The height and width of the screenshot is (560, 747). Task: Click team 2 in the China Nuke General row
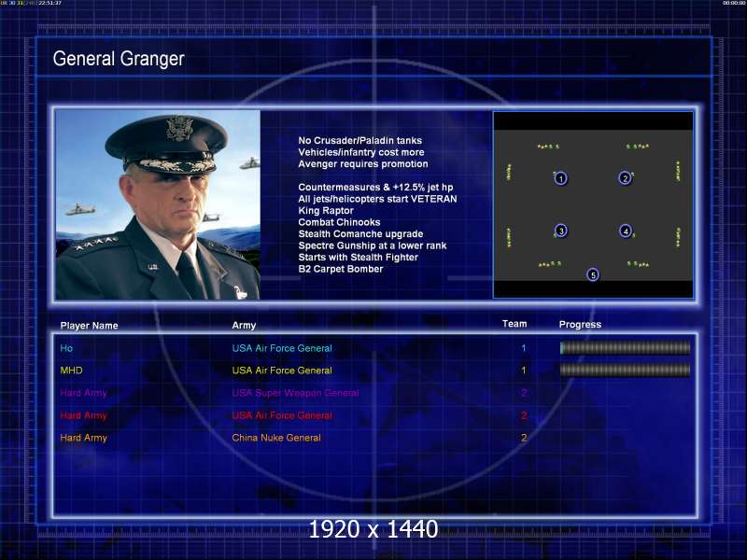coord(524,438)
